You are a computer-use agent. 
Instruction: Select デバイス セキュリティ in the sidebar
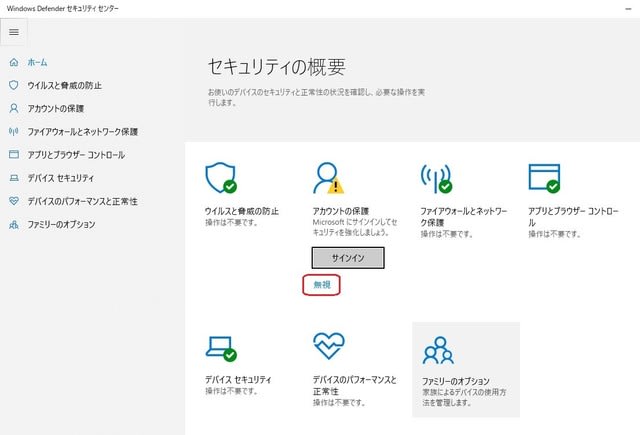tap(60, 178)
